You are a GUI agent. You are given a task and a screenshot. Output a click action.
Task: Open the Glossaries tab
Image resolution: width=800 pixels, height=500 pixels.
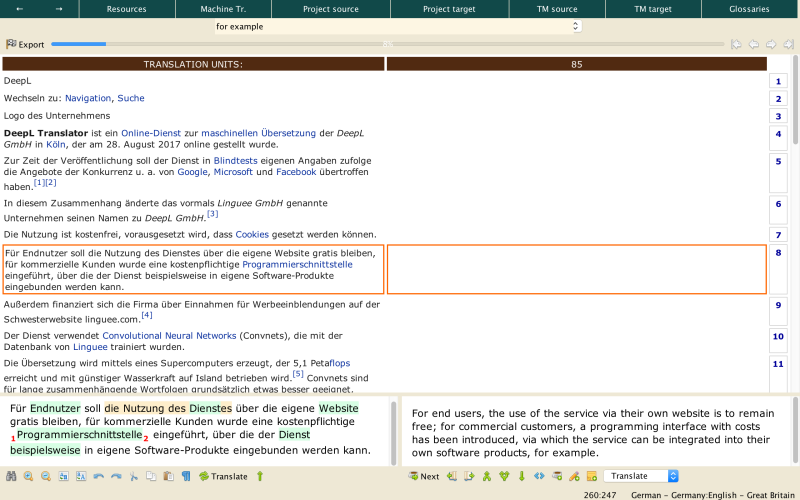[749, 9]
